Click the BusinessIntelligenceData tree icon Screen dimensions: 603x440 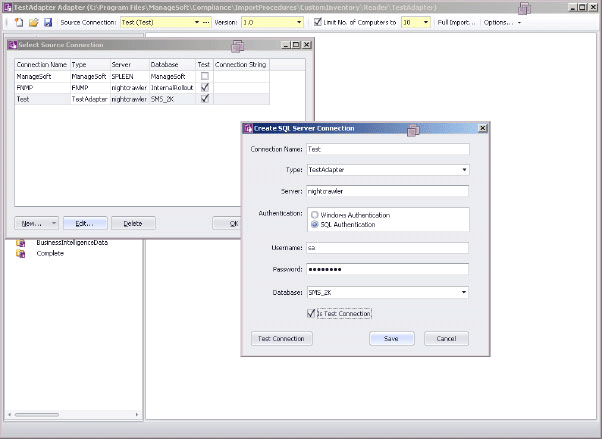(20, 242)
